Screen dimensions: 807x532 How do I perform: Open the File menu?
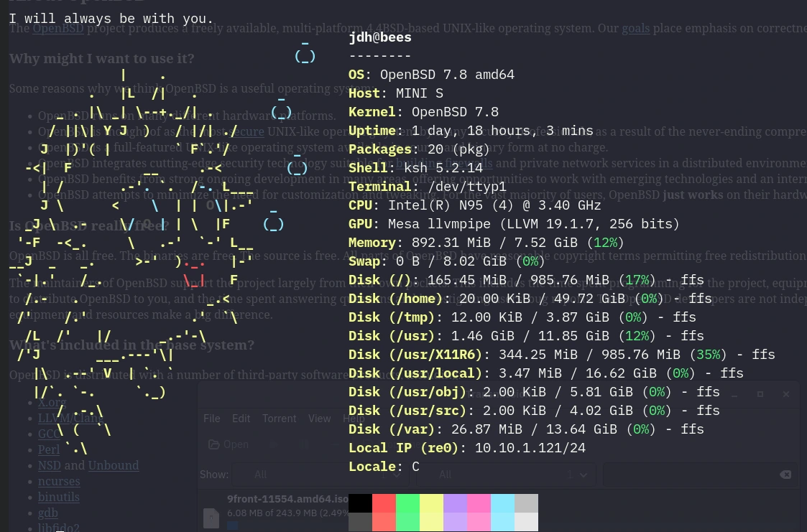click(x=212, y=419)
